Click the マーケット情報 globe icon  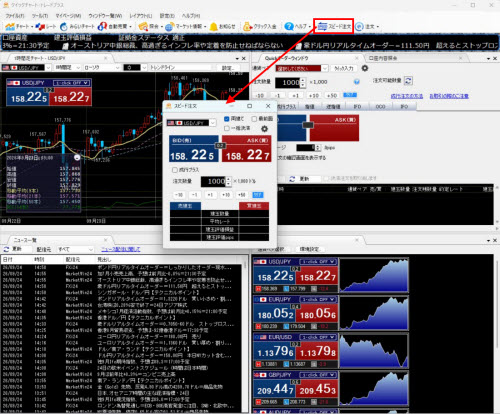170,26
